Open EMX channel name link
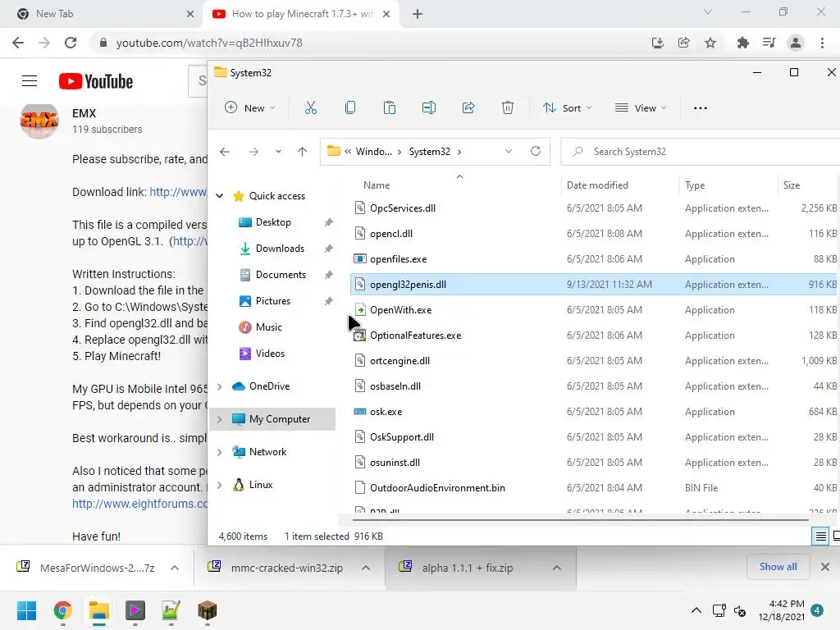The height and width of the screenshot is (630, 840). point(84,113)
